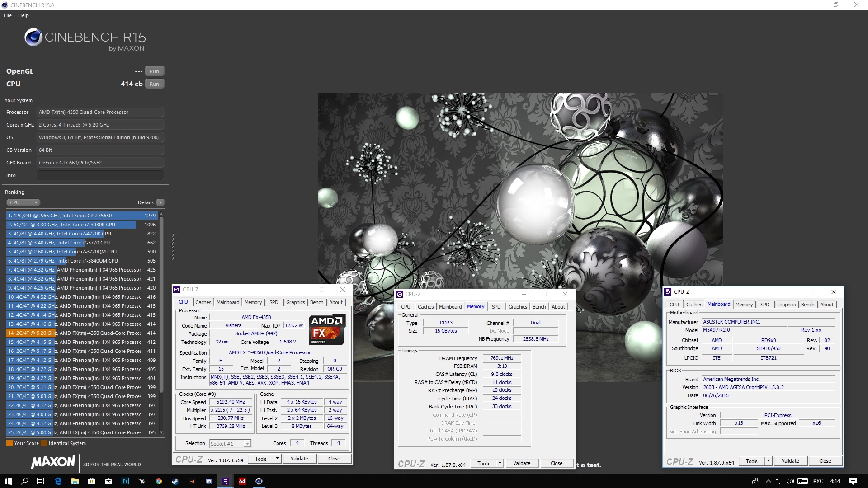Viewport: 868px width, 488px height.
Task: Open Microsoft Store from the taskbar
Action: coord(91,481)
